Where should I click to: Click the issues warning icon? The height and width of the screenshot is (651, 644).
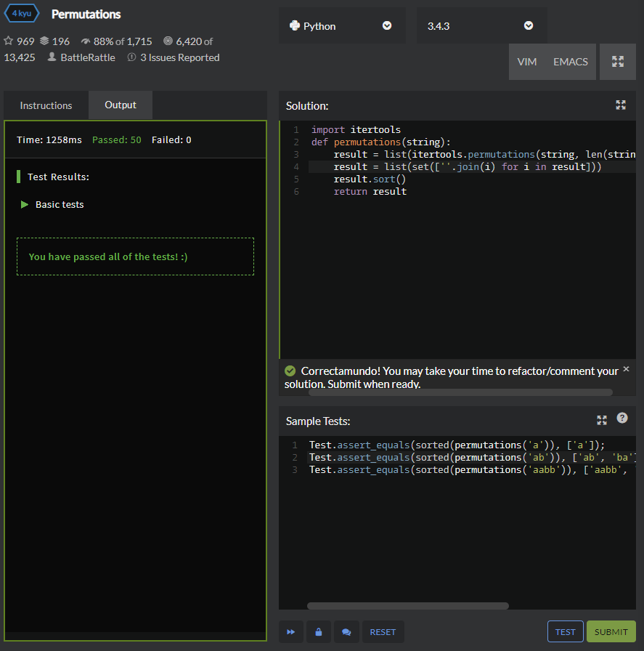131,57
